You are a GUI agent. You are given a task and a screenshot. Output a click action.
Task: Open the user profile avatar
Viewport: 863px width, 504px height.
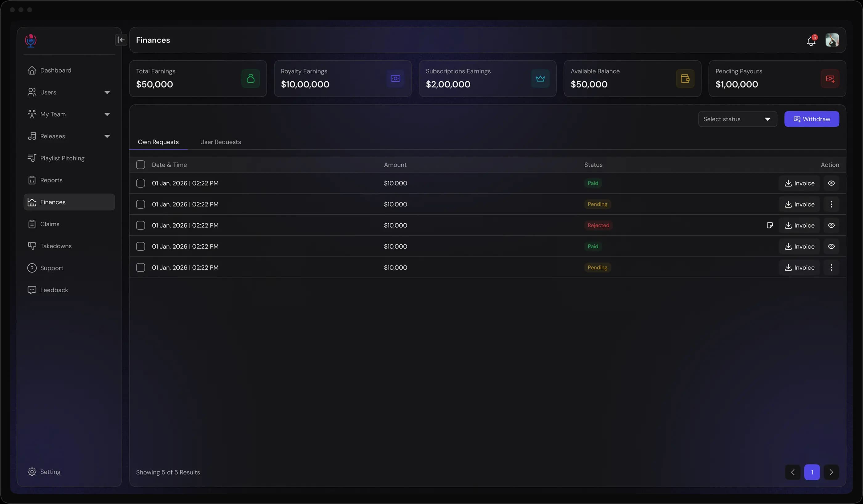832,40
